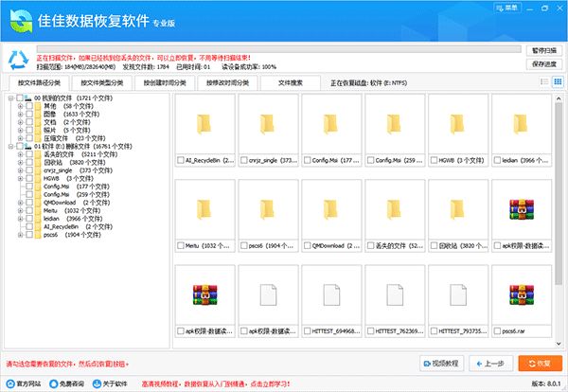Expand the cnrjz_single tree node
568x392 pixels.
20,170
